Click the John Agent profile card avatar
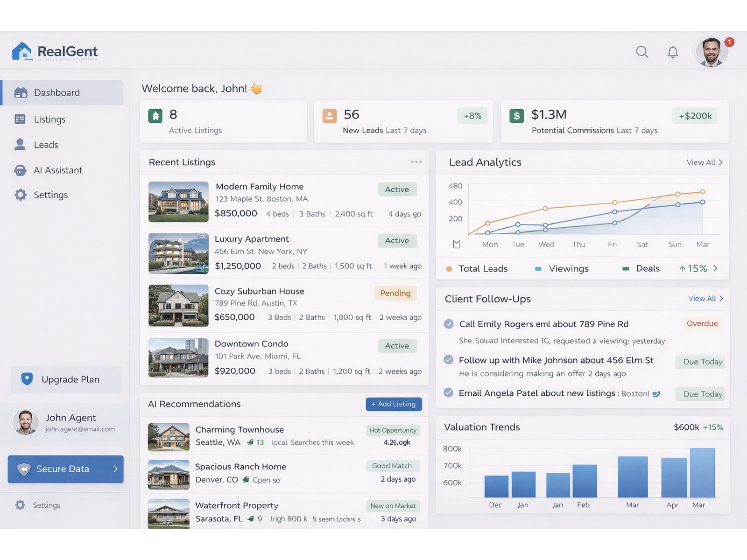This screenshot has height=560, width=747. [25, 422]
